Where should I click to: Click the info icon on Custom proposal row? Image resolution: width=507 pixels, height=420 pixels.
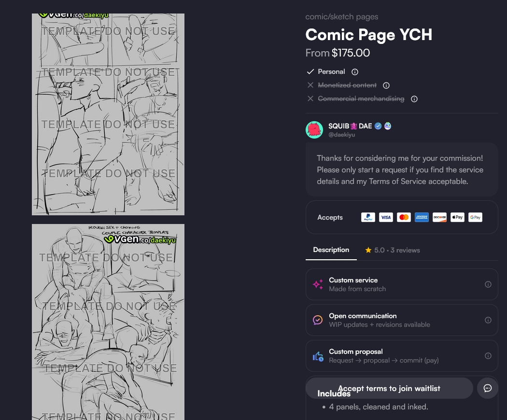point(488,356)
